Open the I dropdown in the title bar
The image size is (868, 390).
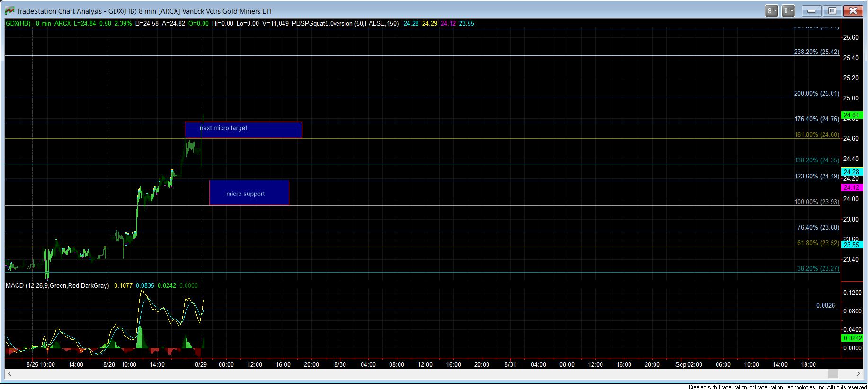pos(788,10)
